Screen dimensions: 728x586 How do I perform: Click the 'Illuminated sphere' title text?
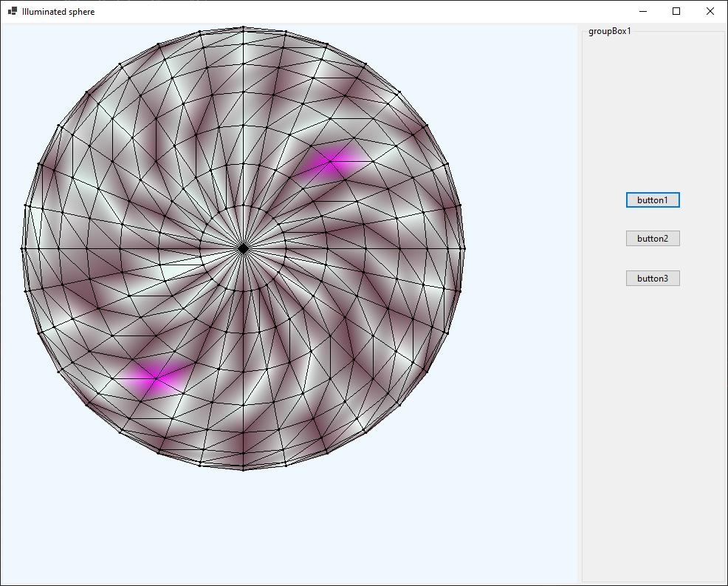(x=58, y=12)
